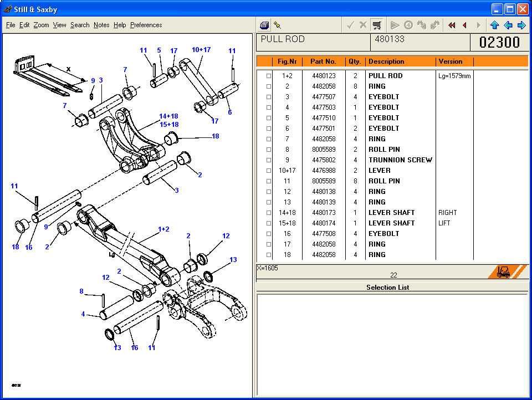The height and width of the screenshot is (400, 532).
Task: Click callout number 4 in diagram
Action: click(x=83, y=314)
